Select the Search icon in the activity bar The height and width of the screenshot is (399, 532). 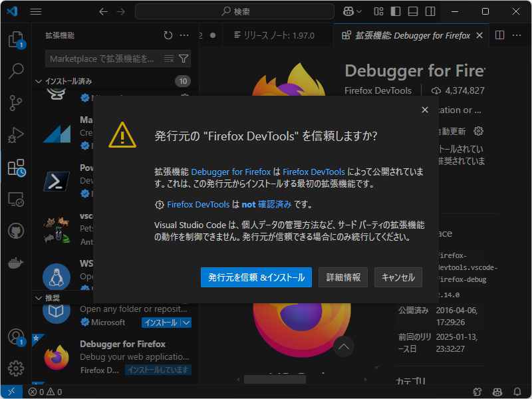(x=15, y=71)
